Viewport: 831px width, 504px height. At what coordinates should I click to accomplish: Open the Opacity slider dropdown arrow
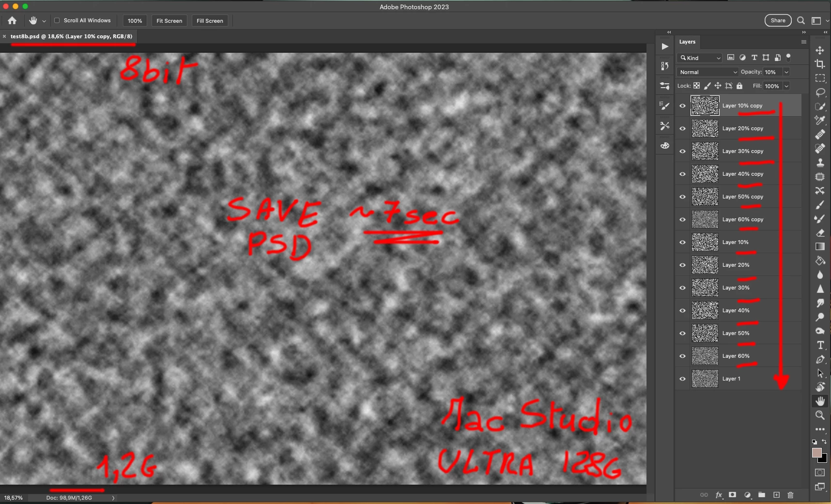(786, 72)
